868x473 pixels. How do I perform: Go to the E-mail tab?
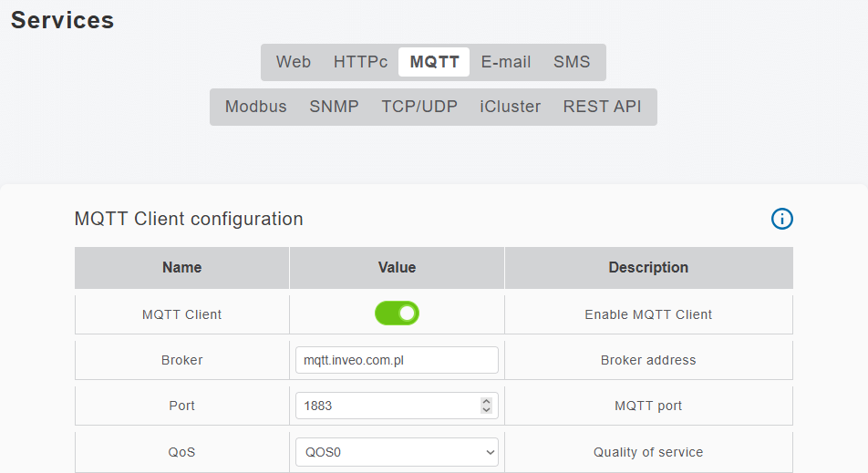click(506, 62)
